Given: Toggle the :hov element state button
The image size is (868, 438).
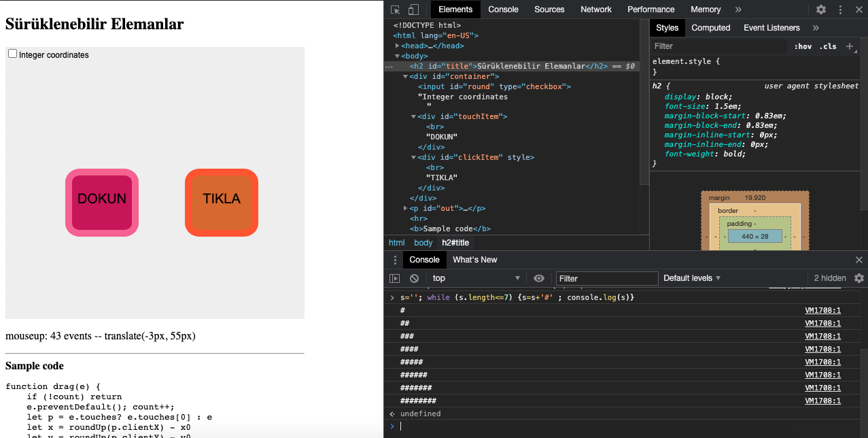Looking at the screenshot, I should [803, 46].
